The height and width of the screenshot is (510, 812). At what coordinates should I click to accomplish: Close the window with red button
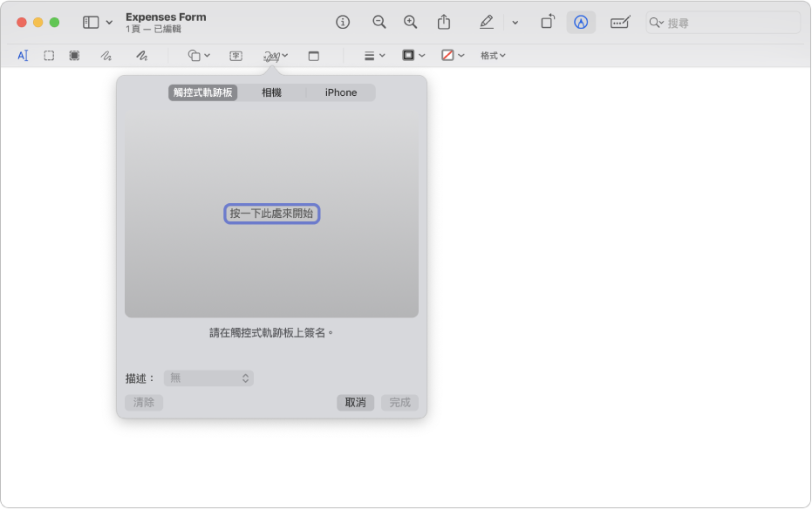point(22,23)
